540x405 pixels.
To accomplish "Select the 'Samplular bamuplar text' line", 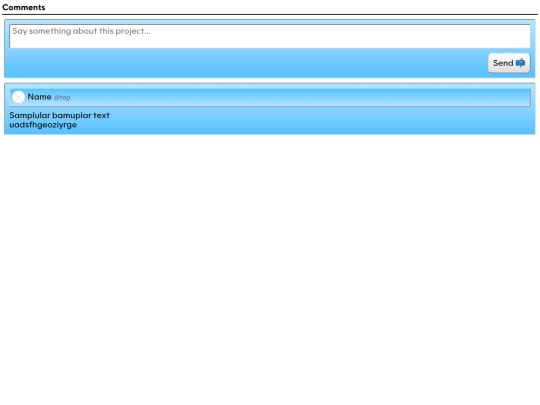I will (x=59, y=115).
